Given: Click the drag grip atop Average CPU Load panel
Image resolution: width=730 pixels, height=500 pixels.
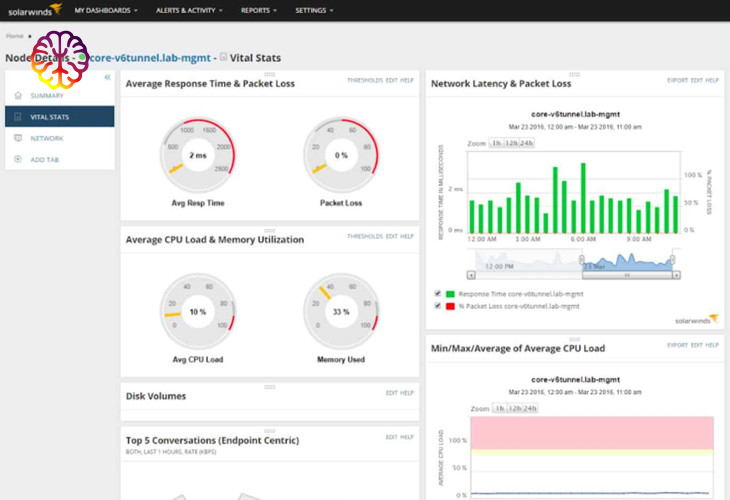Looking at the screenshot, I should pos(270,230).
